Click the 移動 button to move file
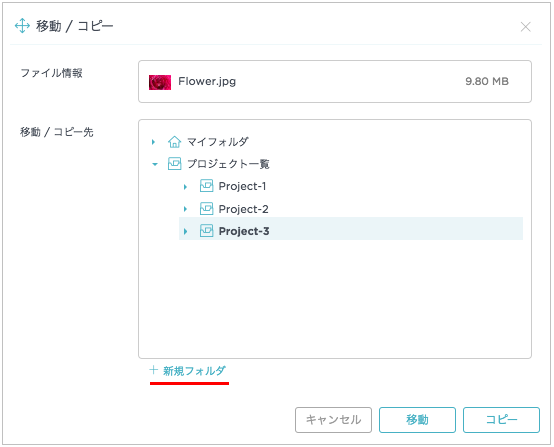This screenshot has width=554, height=447. click(417, 420)
